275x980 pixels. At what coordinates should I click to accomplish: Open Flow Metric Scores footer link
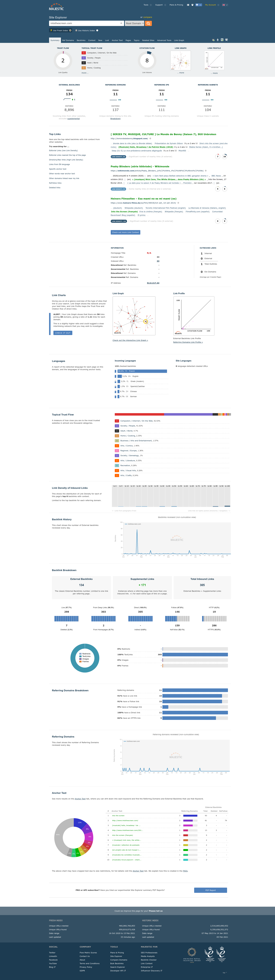coord(88,953)
